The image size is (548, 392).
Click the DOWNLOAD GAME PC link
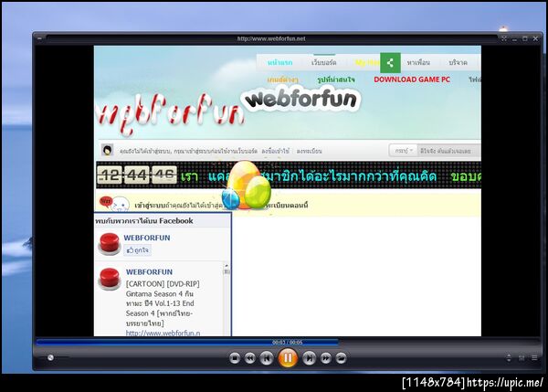[412, 79]
